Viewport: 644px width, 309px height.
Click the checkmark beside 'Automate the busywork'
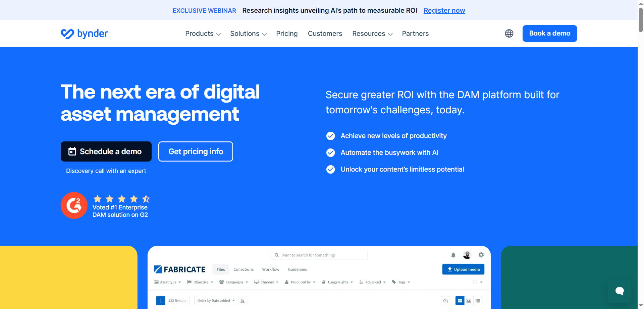click(x=331, y=152)
